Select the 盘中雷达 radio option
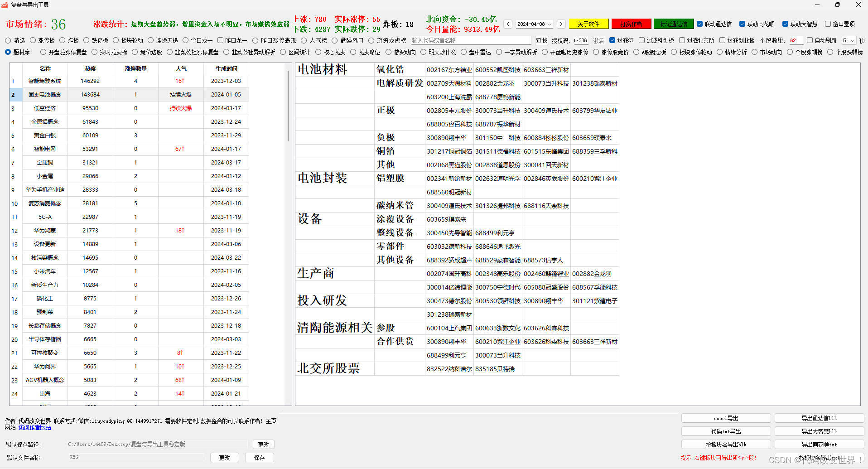 tap(463, 52)
